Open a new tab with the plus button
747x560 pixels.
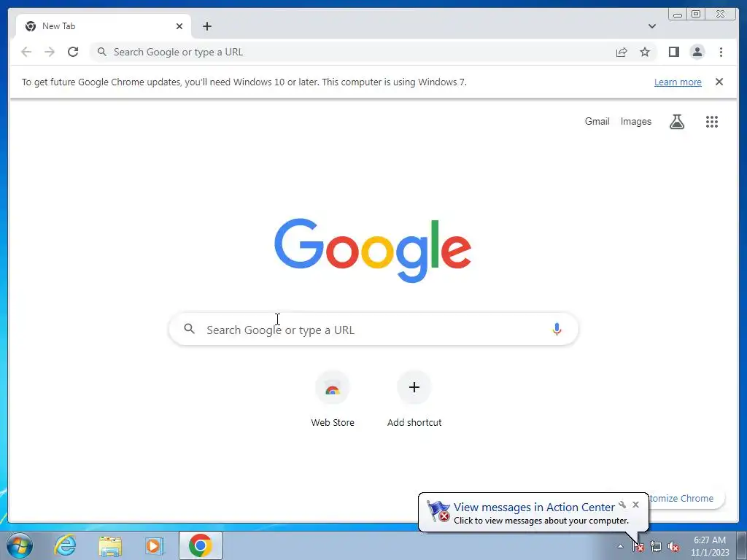point(206,26)
